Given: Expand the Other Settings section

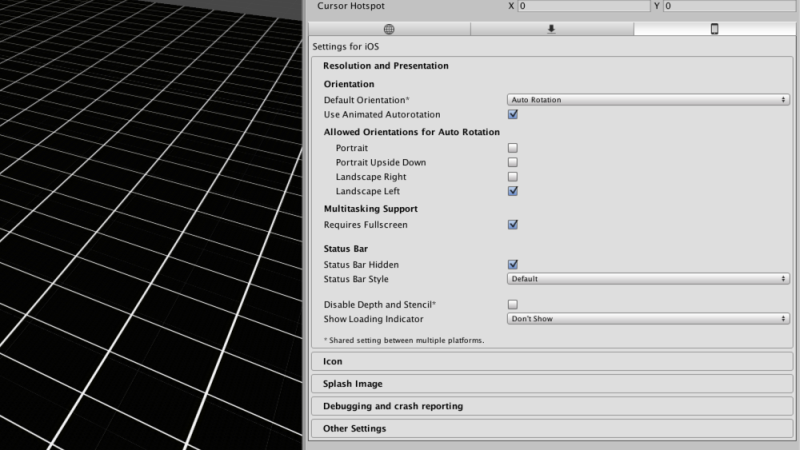Looking at the screenshot, I should pos(552,429).
